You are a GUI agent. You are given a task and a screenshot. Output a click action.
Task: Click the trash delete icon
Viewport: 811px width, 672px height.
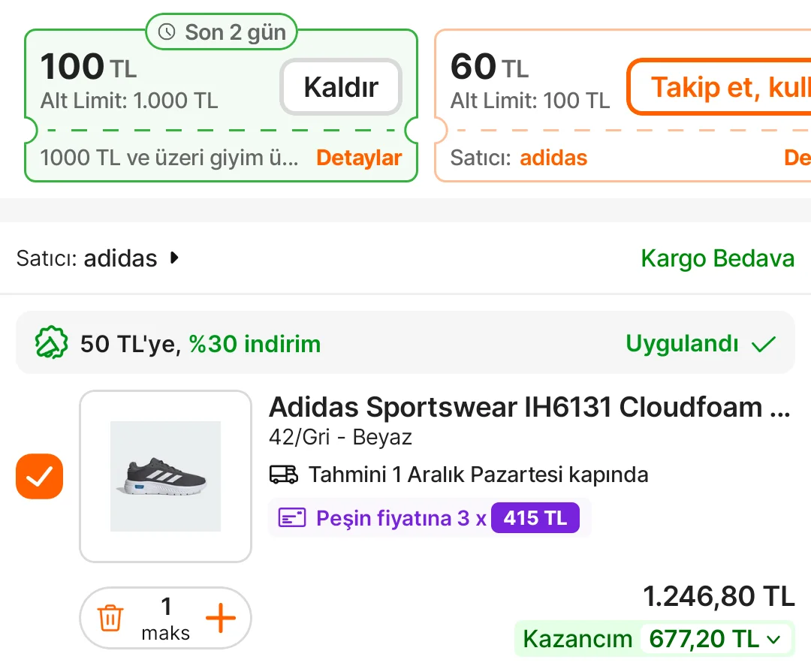[110, 619]
